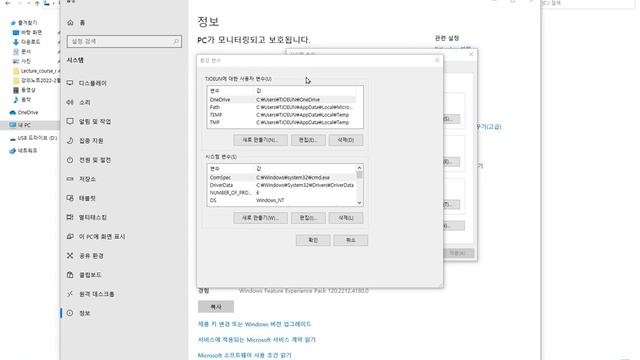Select 내 PC computer icon in Explorer
The width and height of the screenshot is (640, 360).
tap(13, 125)
